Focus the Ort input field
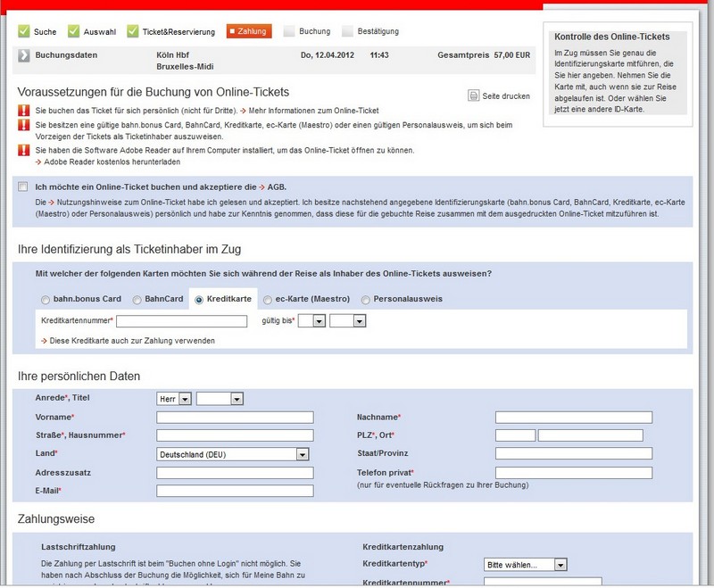Image resolution: width=714 pixels, height=588 pixels. point(591,435)
